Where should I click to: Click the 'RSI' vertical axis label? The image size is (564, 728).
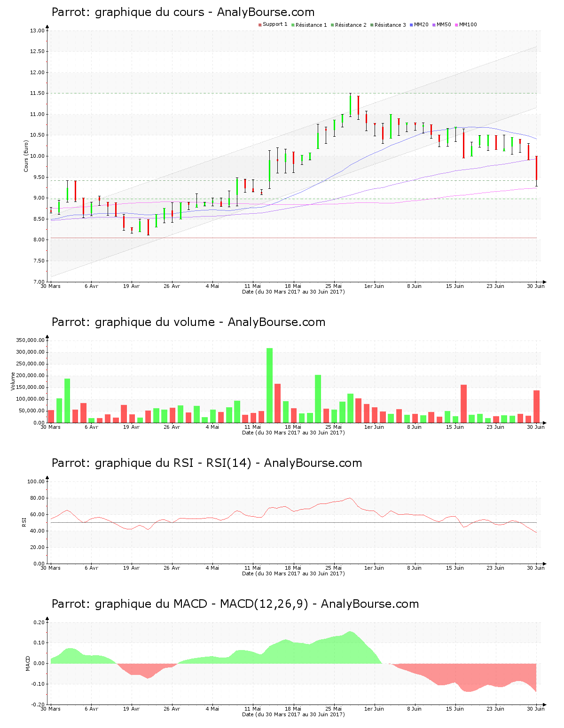(24, 522)
